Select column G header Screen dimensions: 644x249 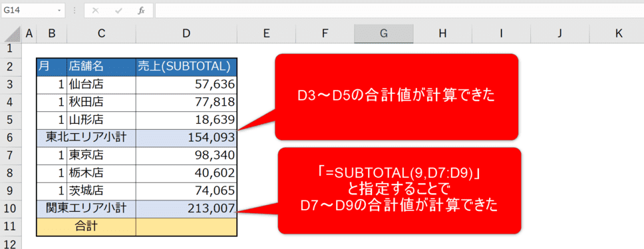coord(384,34)
